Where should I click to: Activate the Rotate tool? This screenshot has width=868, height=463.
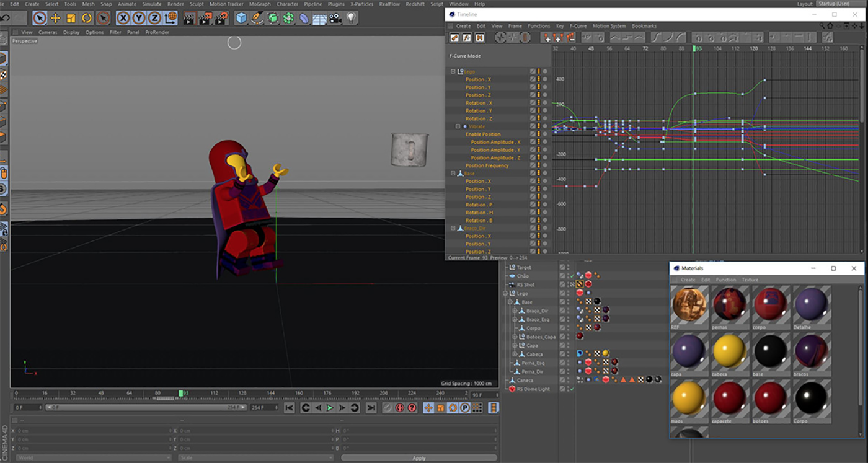[87, 18]
